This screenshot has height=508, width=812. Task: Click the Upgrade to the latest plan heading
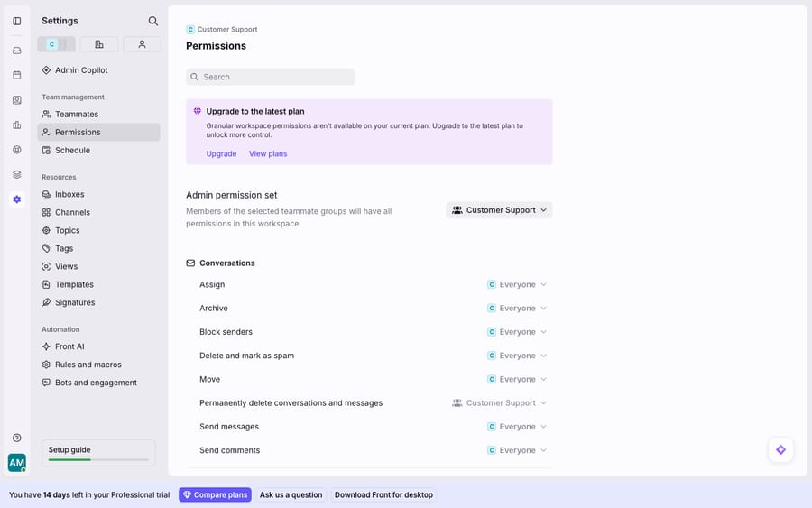(255, 111)
